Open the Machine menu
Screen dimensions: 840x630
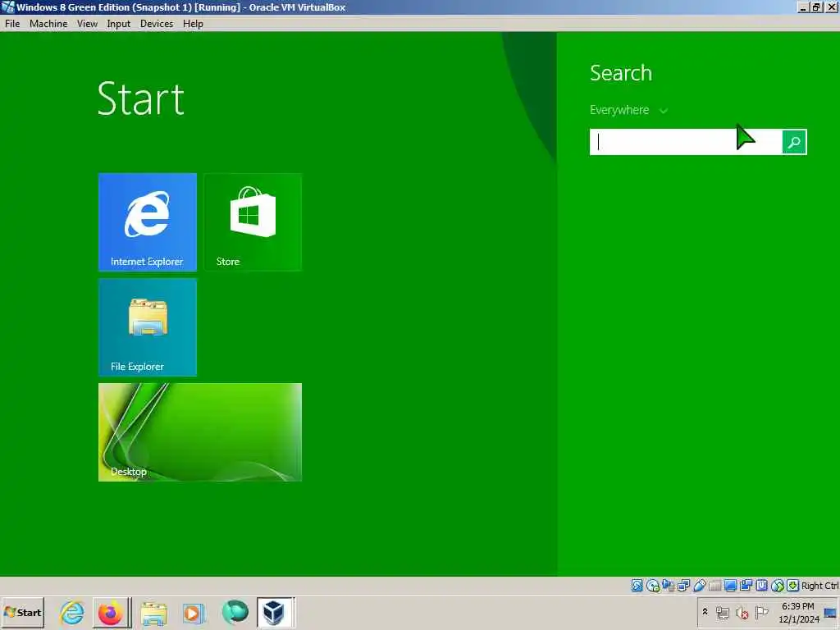point(48,24)
